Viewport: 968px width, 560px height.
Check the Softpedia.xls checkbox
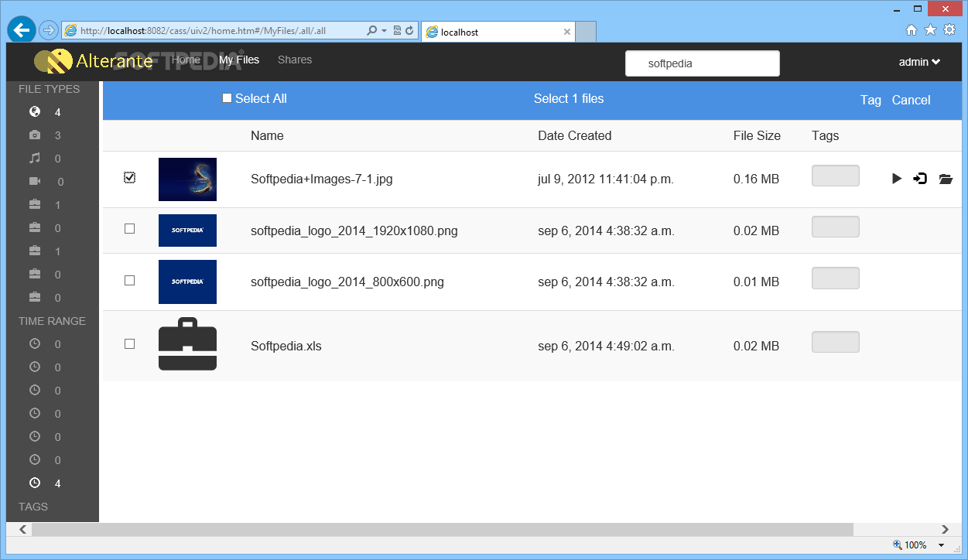(129, 343)
